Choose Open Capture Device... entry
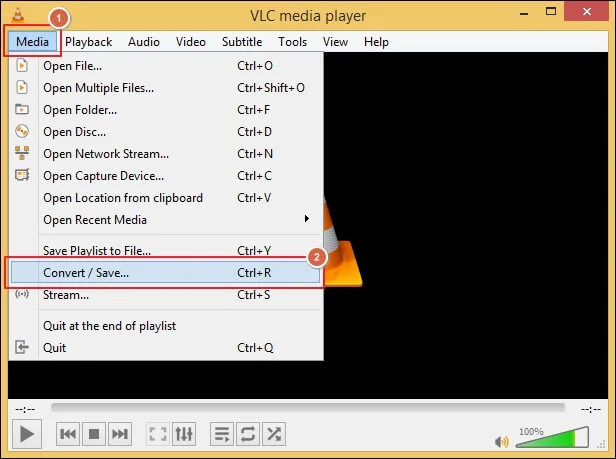Viewport: 616px width, 459px height. (x=165, y=176)
